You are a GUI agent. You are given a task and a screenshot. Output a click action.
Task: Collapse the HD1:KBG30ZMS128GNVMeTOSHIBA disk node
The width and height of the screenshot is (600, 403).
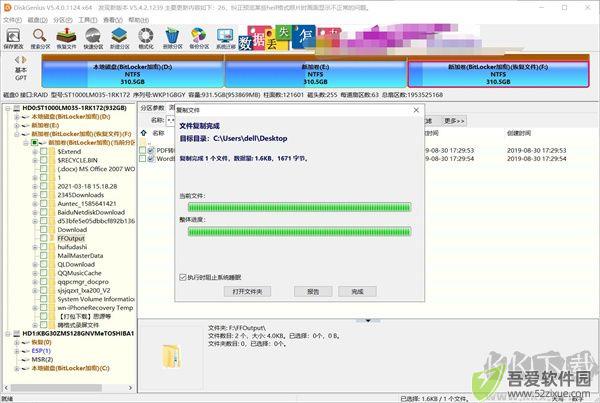click(8, 334)
